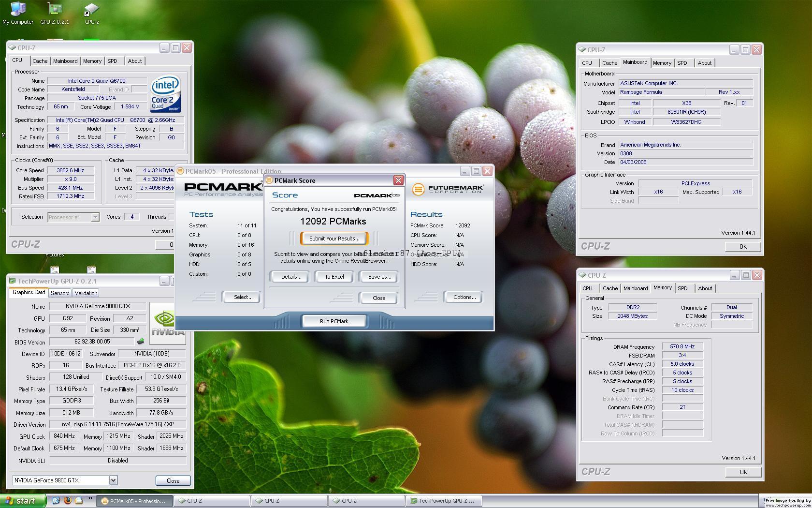
Task: Click the Kentsfield code name value
Action: pyautogui.click(x=73, y=89)
